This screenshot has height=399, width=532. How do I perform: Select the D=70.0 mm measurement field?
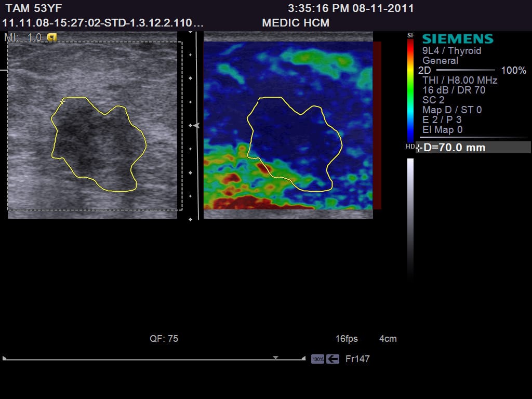tap(473, 148)
